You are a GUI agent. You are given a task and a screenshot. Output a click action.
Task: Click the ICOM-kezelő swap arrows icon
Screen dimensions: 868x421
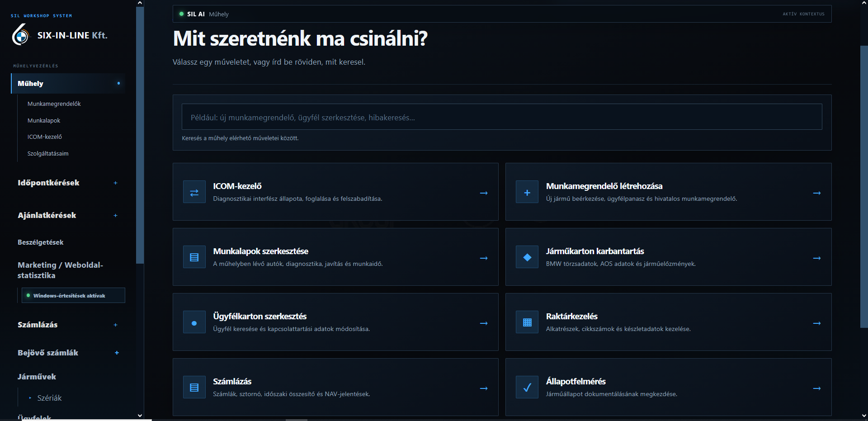point(194,192)
